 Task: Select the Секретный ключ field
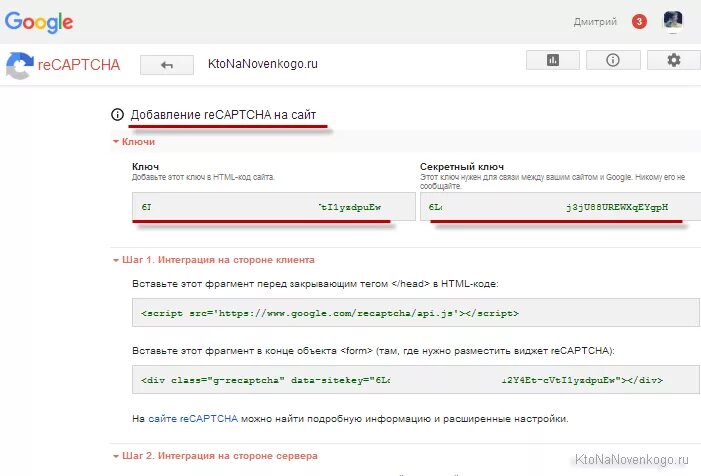tap(561, 206)
